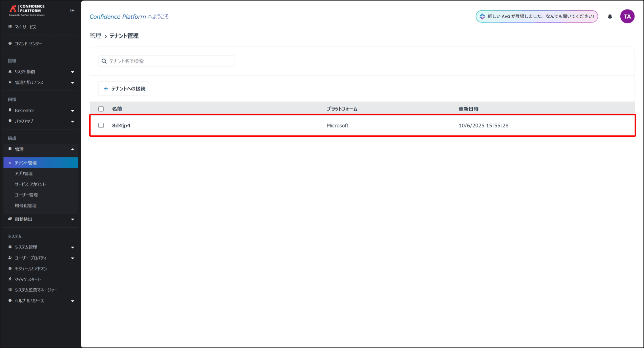Tick the checkbox for tenant 8d4jp4

[x=101, y=125]
